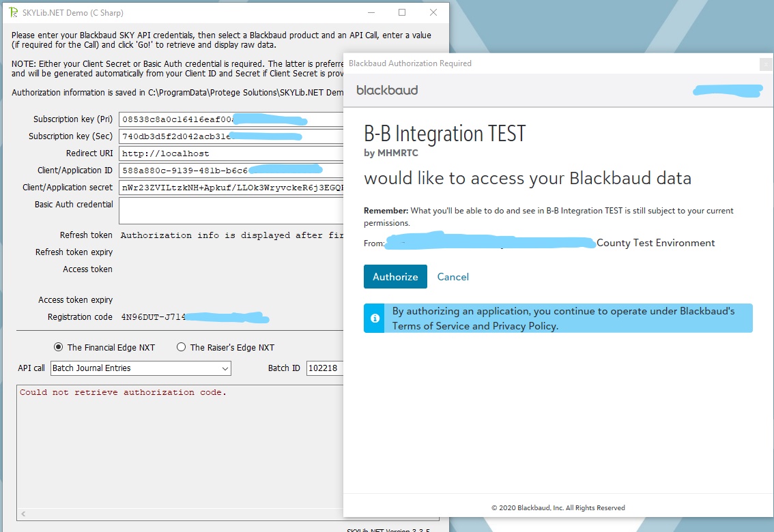
Task: Click the Client/Application secret field
Action: (231, 188)
